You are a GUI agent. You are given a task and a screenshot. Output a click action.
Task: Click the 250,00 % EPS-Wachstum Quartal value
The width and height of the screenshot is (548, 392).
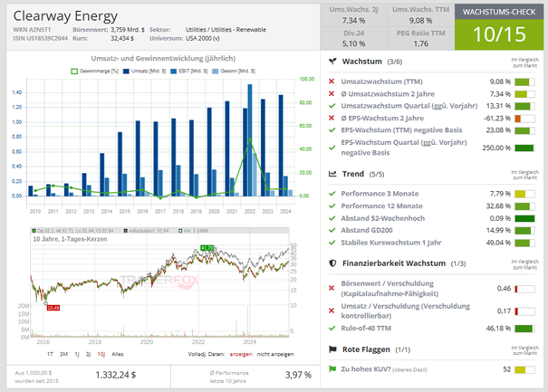coord(496,148)
